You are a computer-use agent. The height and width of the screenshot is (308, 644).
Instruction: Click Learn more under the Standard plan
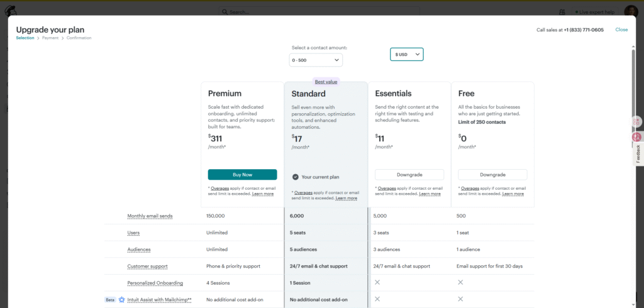(347, 198)
